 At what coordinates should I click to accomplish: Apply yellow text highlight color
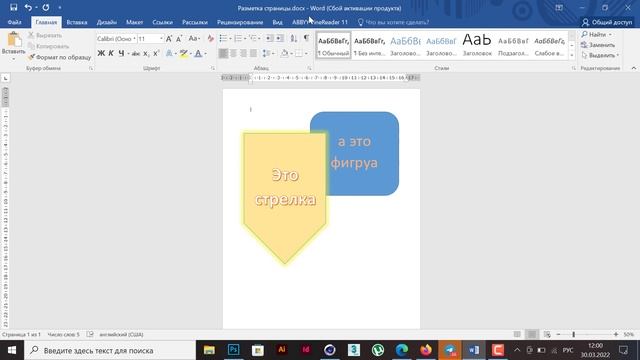tap(184, 53)
